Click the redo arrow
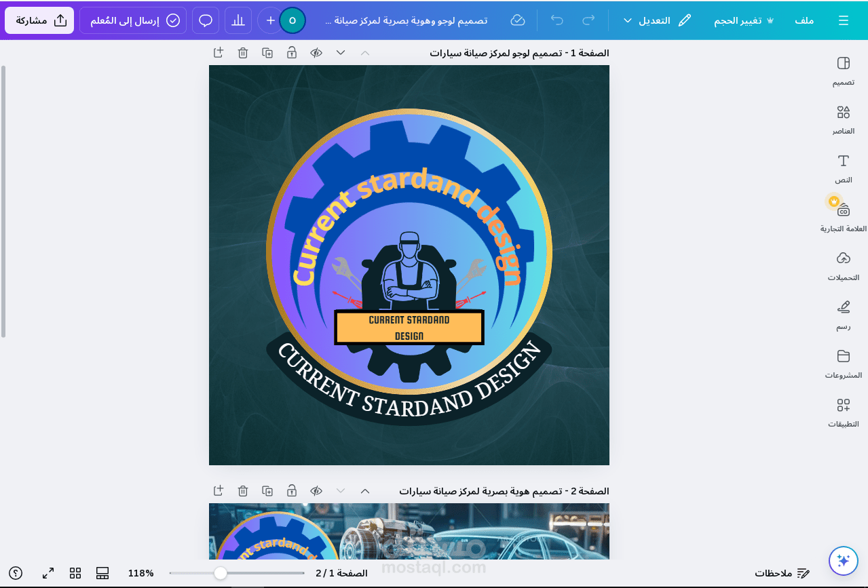868x588 pixels. [588, 20]
